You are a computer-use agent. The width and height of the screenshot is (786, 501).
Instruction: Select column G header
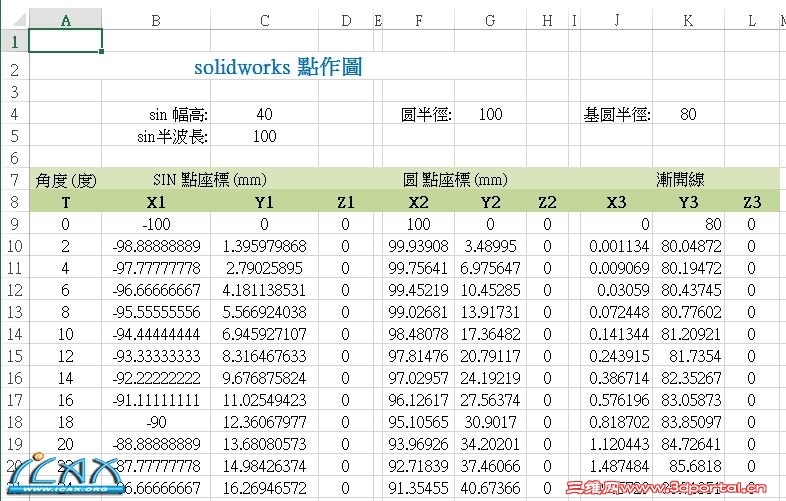click(x=490, y=20)
